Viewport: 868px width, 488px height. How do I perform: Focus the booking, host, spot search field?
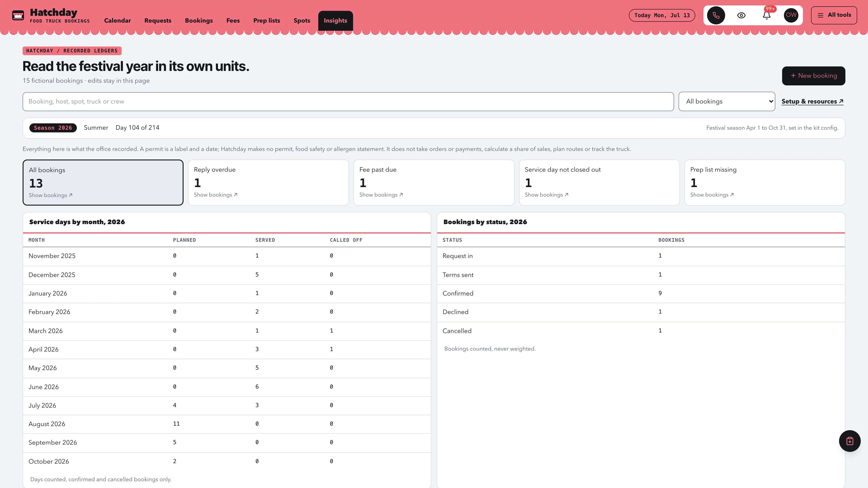point(348,101)
